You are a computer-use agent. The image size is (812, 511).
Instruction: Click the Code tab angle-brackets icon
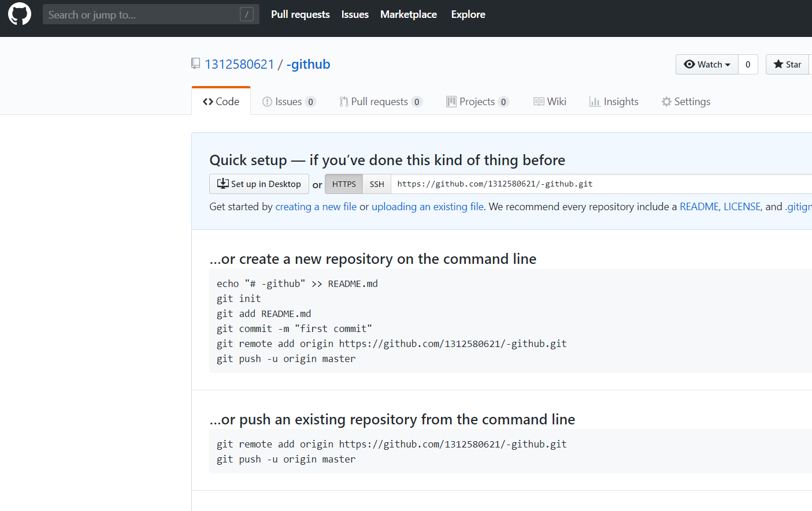208,102
